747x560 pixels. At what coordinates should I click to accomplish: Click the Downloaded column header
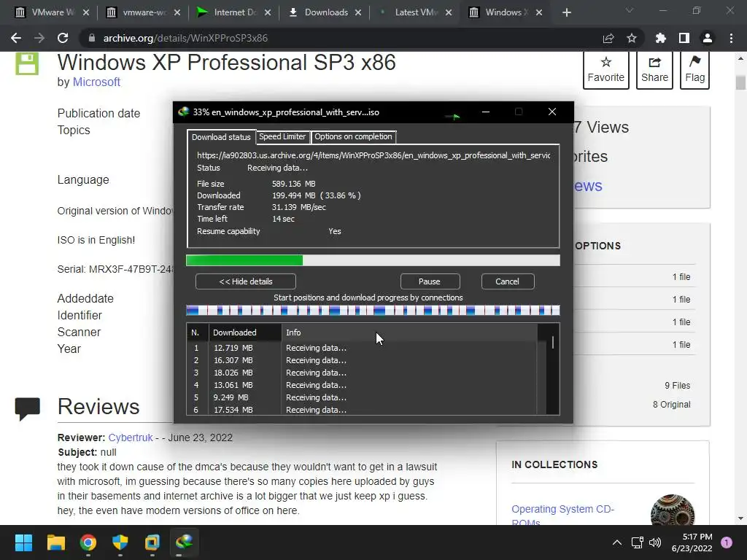(245, 332)
